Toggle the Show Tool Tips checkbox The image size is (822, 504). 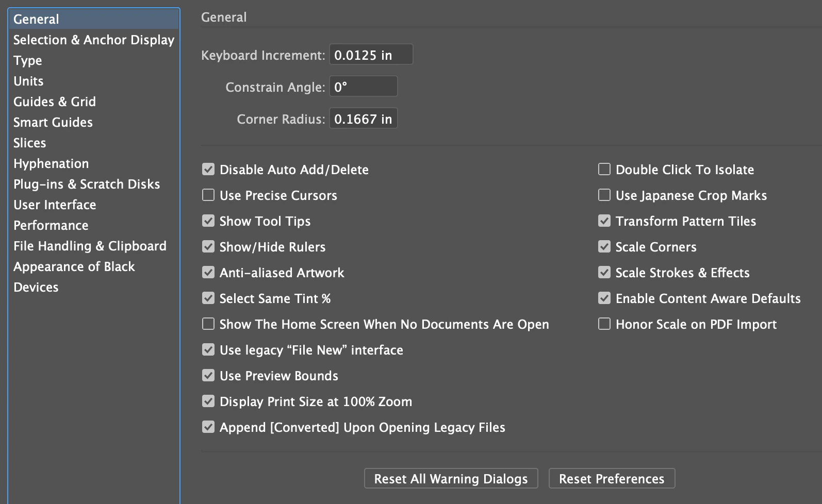[208, 221]
